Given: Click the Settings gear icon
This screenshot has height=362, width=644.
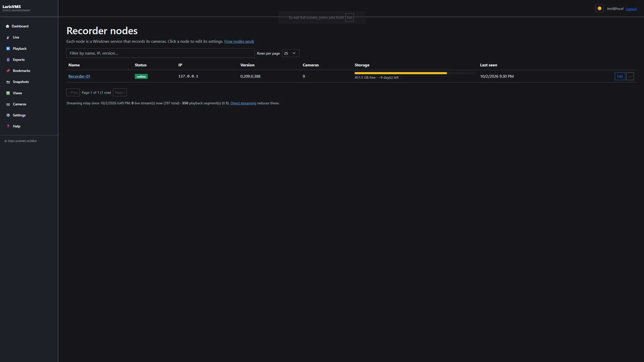Looking at the screenshot, I should [x=8, y=115].
